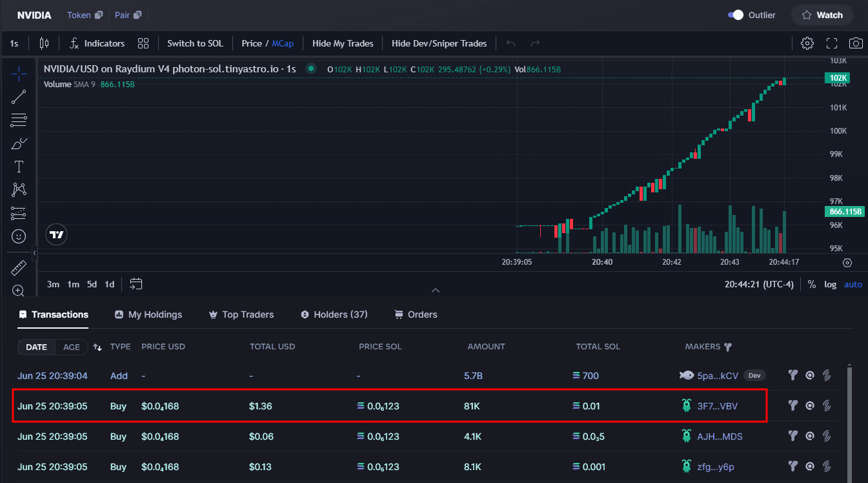Toggle log scale on chart
This screenshot has height=483, width=868.
click(830, 284)
